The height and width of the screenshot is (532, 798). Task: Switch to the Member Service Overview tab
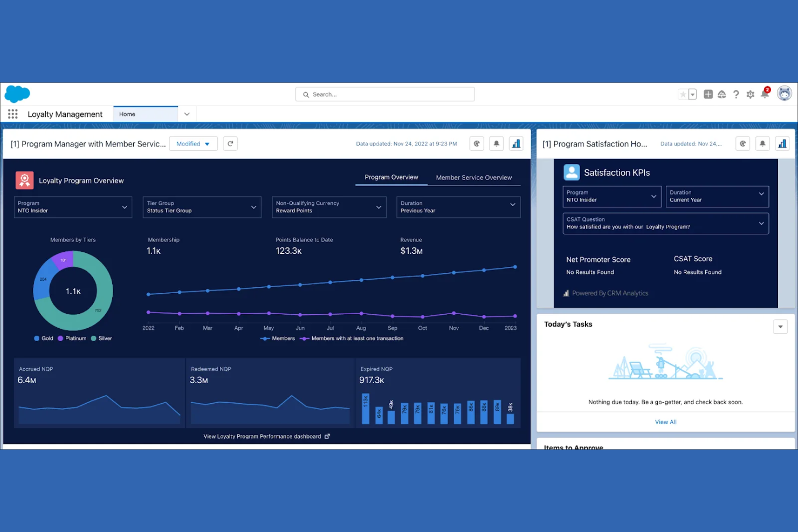point(474,177)
